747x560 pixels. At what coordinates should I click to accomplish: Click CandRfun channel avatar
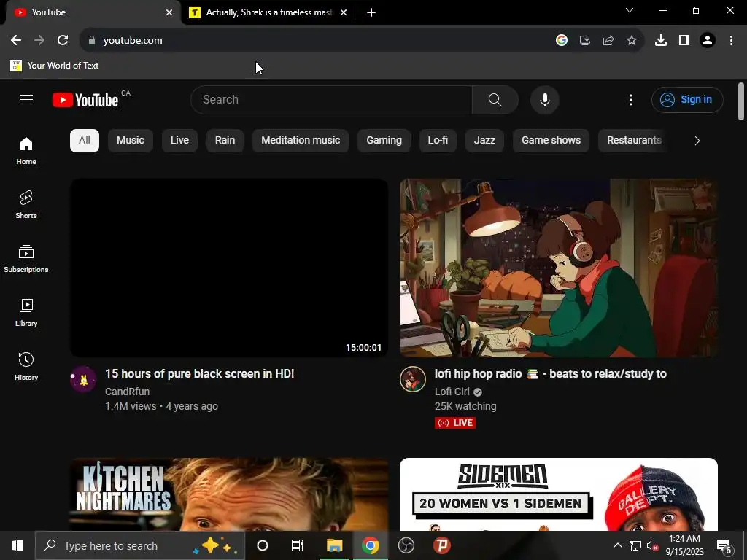pos(83,379)
